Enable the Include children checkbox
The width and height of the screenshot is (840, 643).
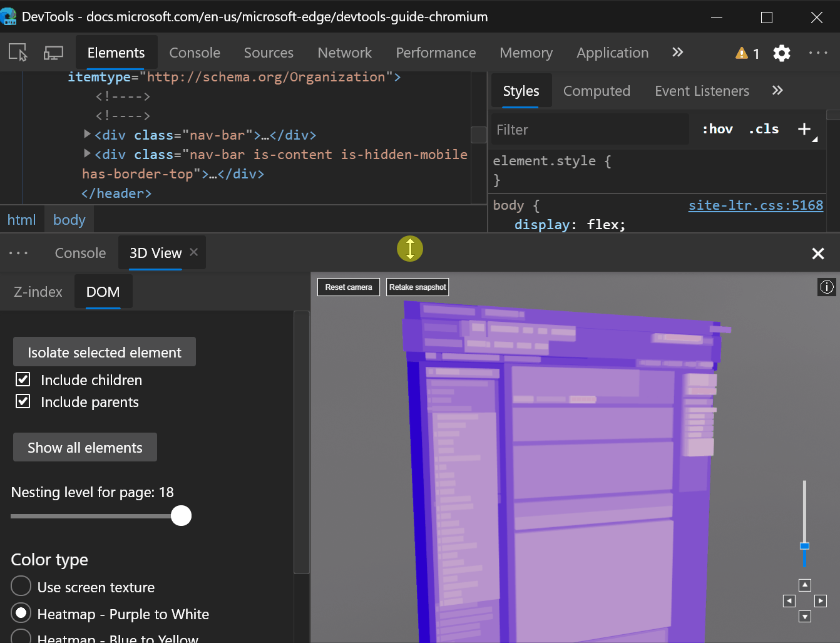[23, 379]
